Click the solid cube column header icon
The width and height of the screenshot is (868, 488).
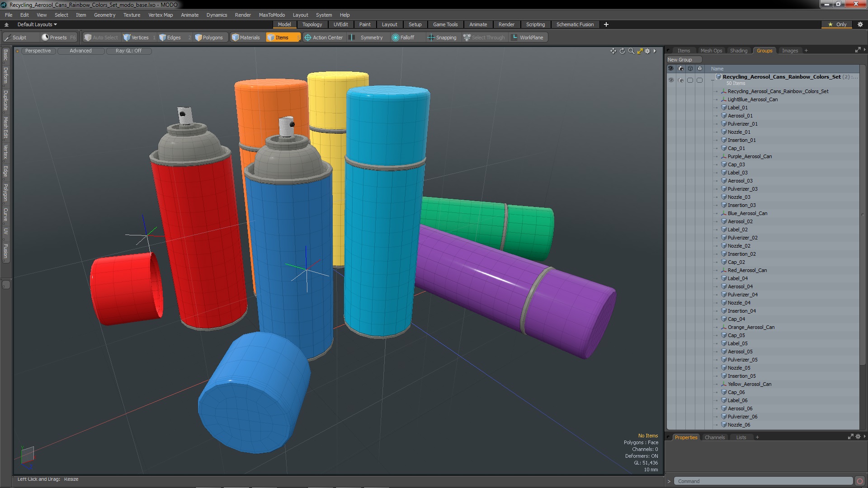click(700, 69)
